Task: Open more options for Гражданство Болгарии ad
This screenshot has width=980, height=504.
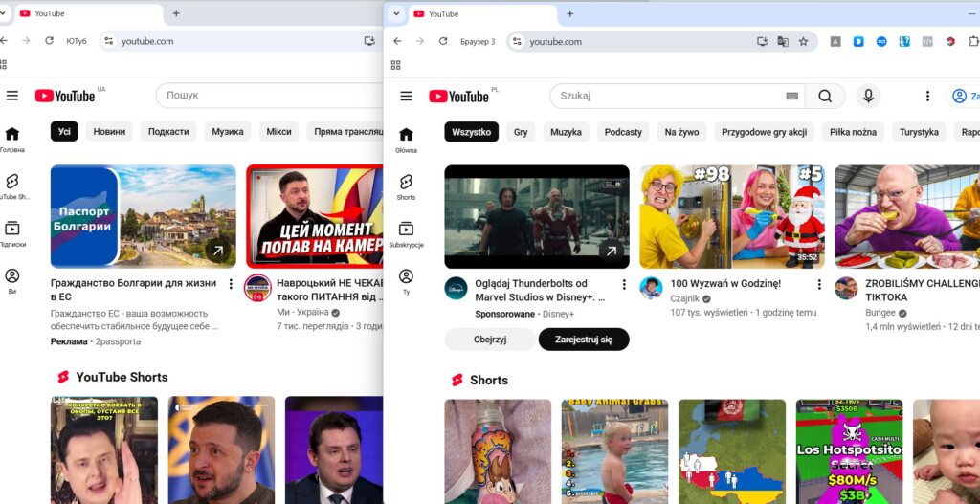Action: (x=230, y=283)
